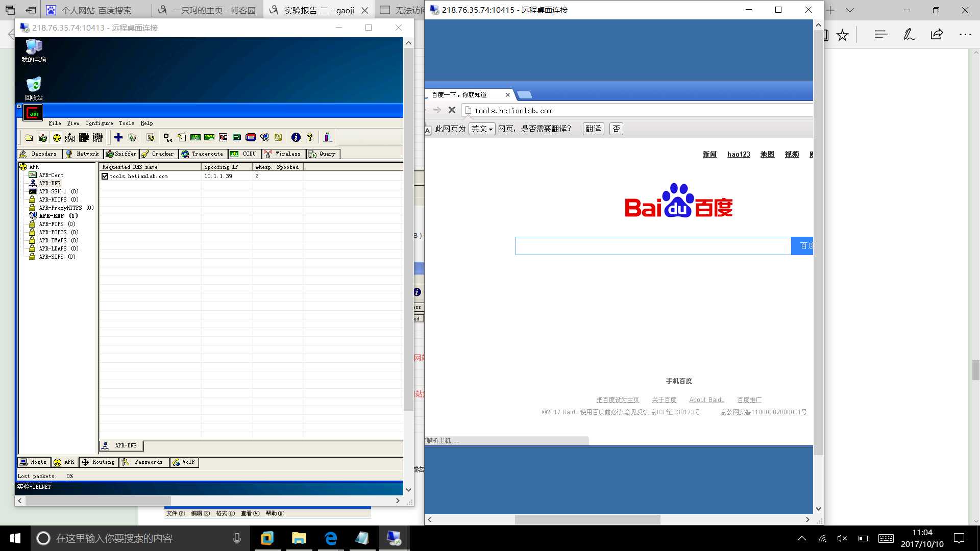Click Cortana search box on taskbar
The image size is (980, 551).
[140, 538]
